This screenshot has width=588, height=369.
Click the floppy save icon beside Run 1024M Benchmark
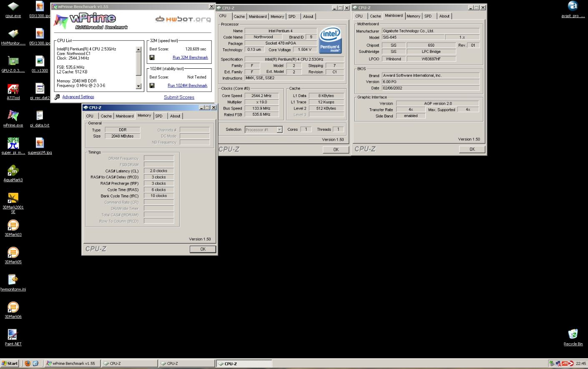click(152, 85)
